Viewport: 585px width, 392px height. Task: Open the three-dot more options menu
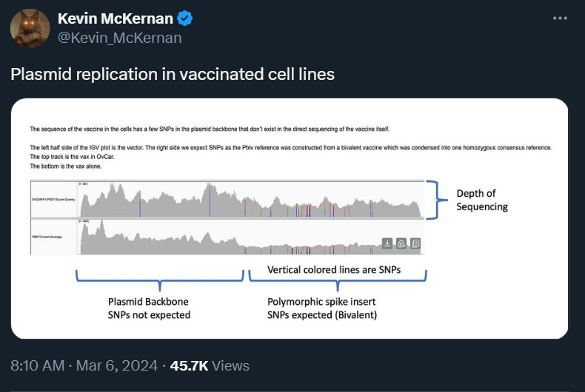[x=560, y=18]
